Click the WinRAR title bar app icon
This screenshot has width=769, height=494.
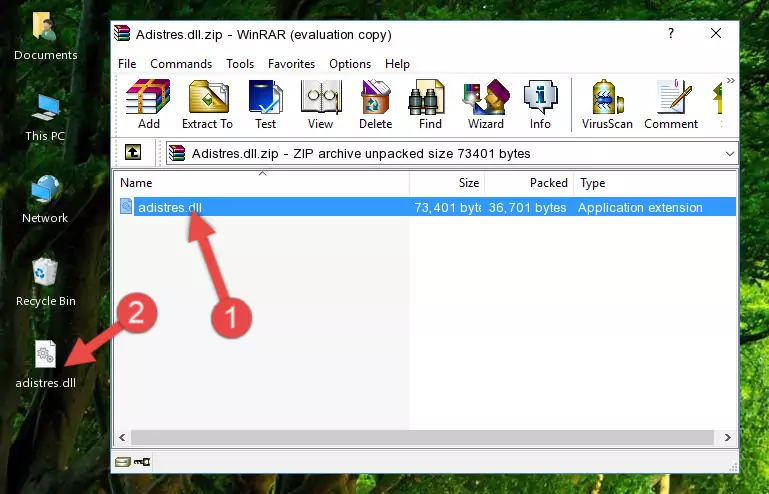(122, 33)
